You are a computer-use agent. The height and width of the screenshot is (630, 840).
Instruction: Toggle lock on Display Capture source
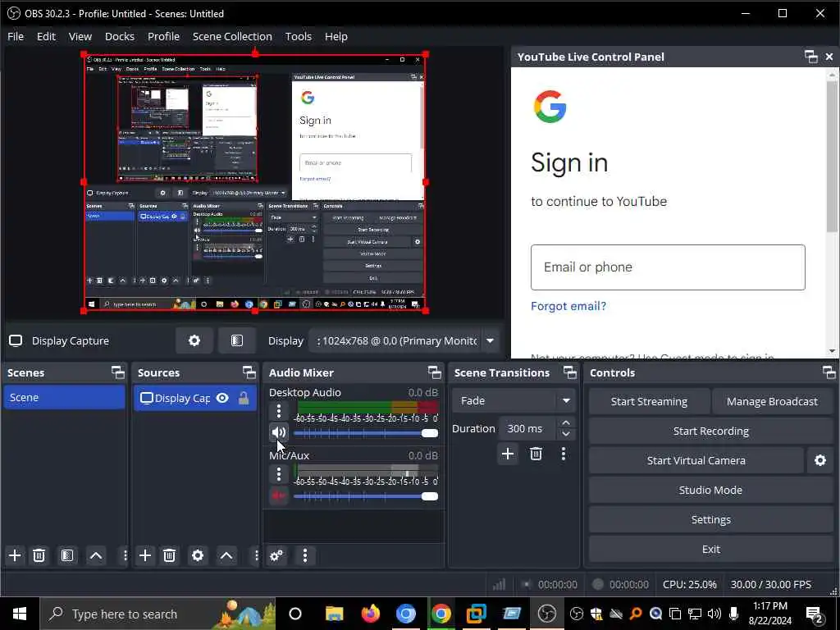click(244, 398)
